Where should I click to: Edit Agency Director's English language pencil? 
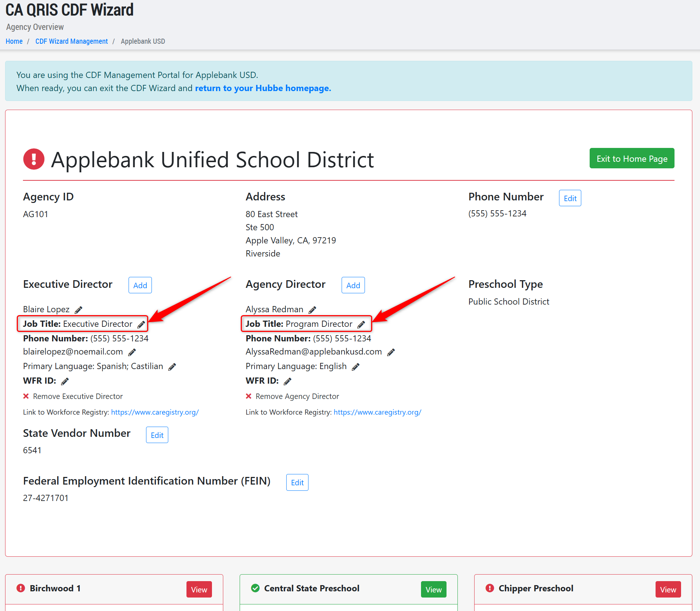point(356,367)
